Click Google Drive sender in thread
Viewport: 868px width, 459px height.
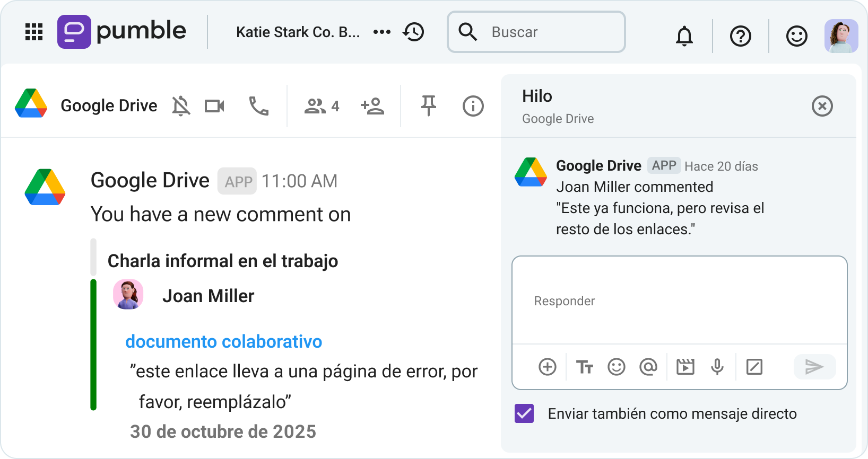[x=599, y=166]
